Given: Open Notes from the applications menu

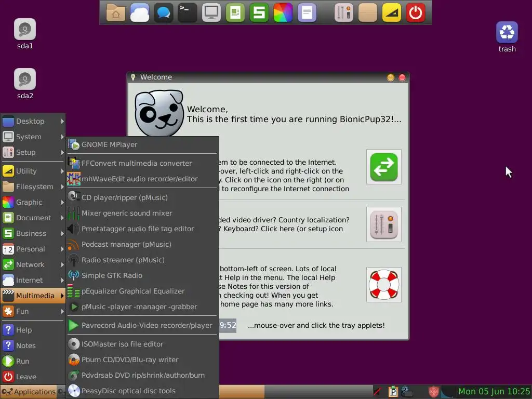Looking at the screenshot, I should (x=33, y=345).
